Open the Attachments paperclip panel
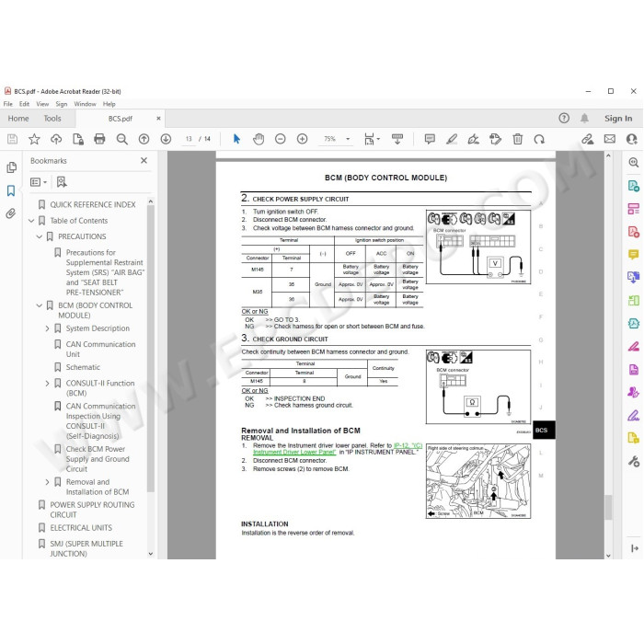This screenshot has height=644, width=644. 11,213
